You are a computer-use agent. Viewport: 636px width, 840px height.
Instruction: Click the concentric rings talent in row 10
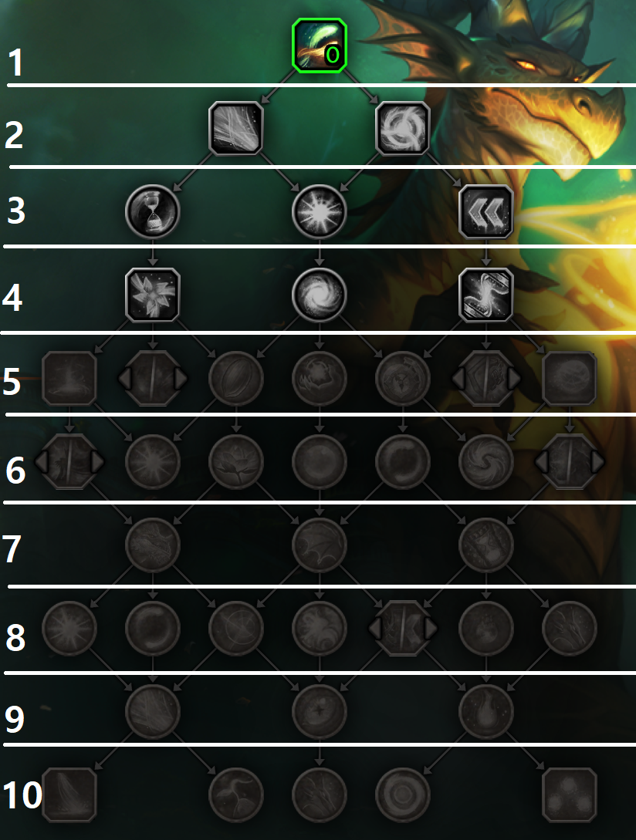(403, 794)
